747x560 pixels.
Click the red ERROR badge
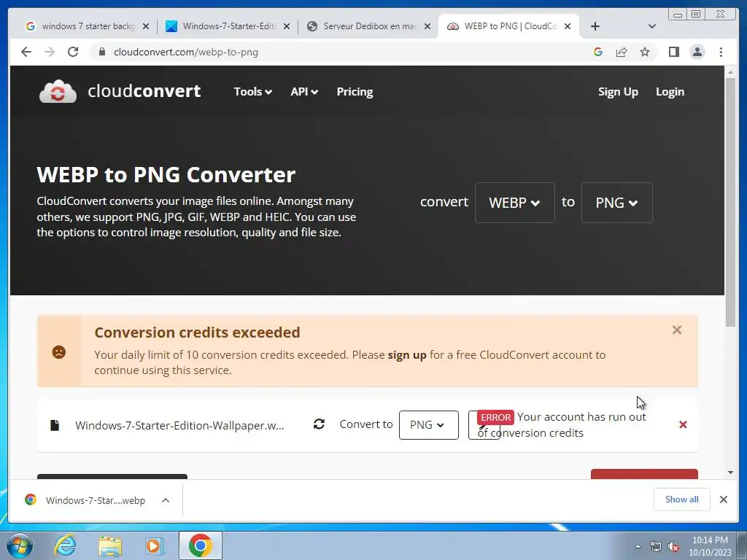(495, 417)
